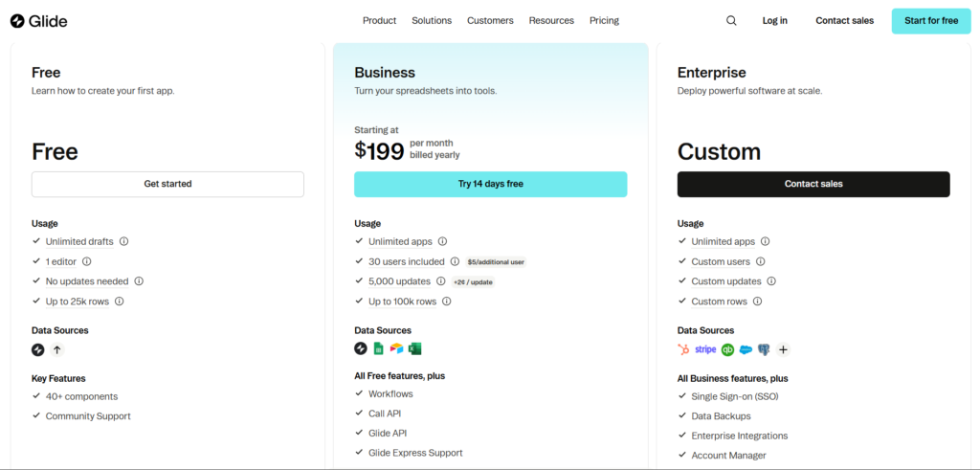Image resolution: width=980 pixels, height=470 pixels.
Task: Click the 40+ components feature text
Action: (x=82, y=396)
